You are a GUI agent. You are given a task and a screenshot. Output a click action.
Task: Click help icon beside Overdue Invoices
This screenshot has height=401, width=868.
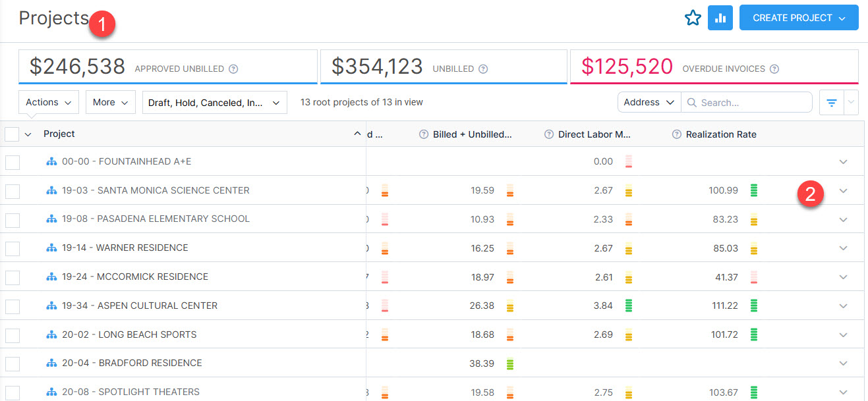pos(774,68)
